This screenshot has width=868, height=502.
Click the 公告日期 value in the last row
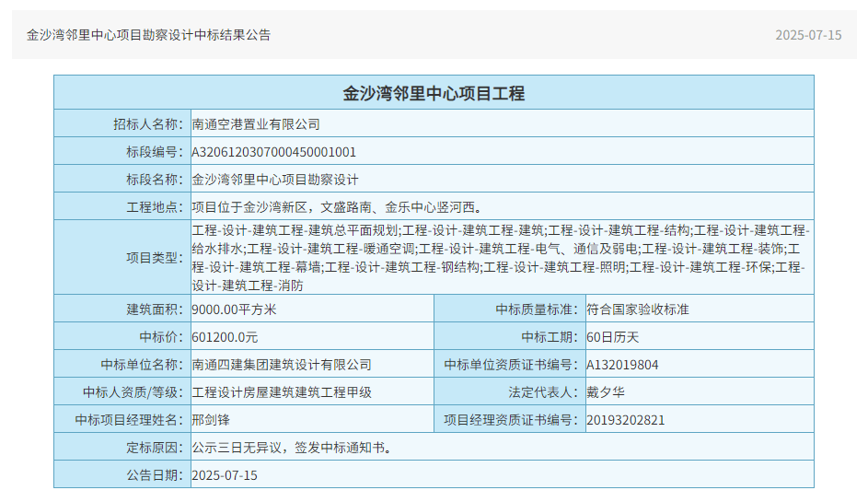(225, 475)
